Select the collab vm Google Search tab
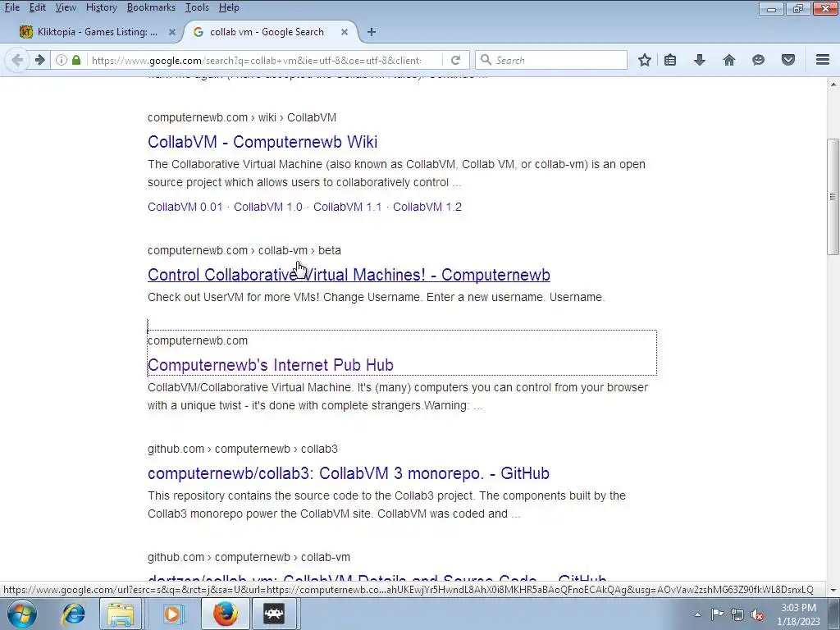The height and width of the screenshot is (630, 840). pos(267,32)
